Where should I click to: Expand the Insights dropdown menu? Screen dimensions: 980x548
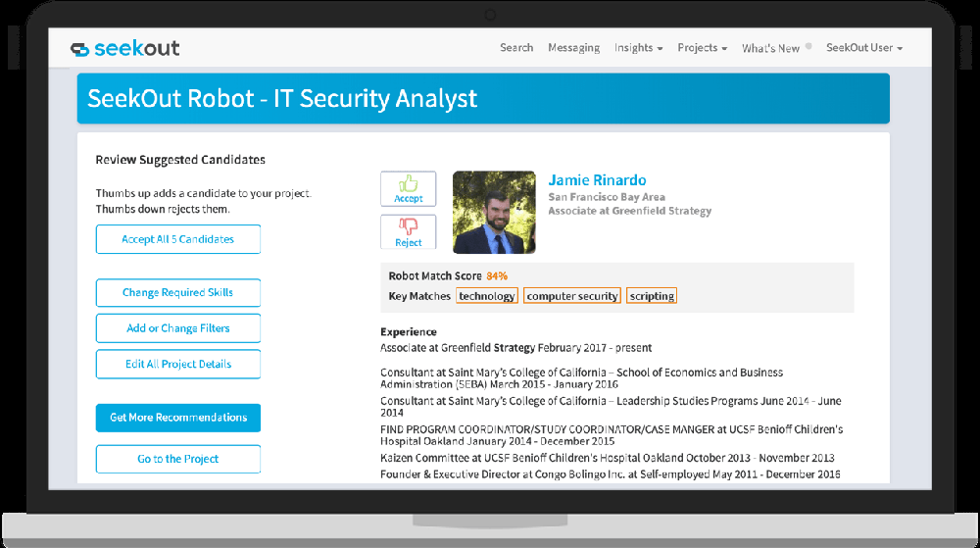pyautogui.click(x=638, y=47)
